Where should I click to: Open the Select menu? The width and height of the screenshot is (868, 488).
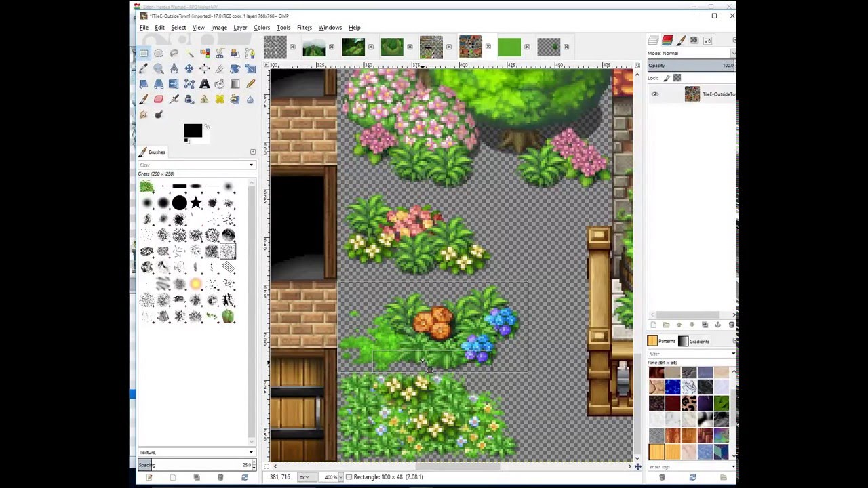178,28
